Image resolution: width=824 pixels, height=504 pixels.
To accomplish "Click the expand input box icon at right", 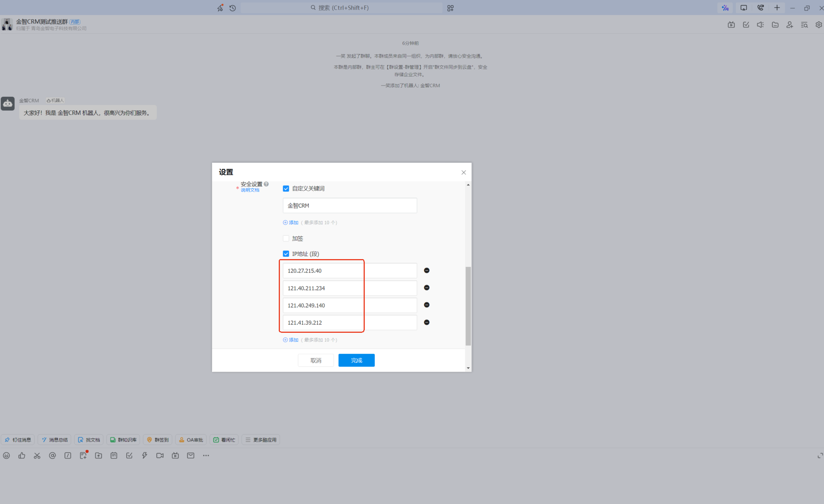I will (820, 455).
